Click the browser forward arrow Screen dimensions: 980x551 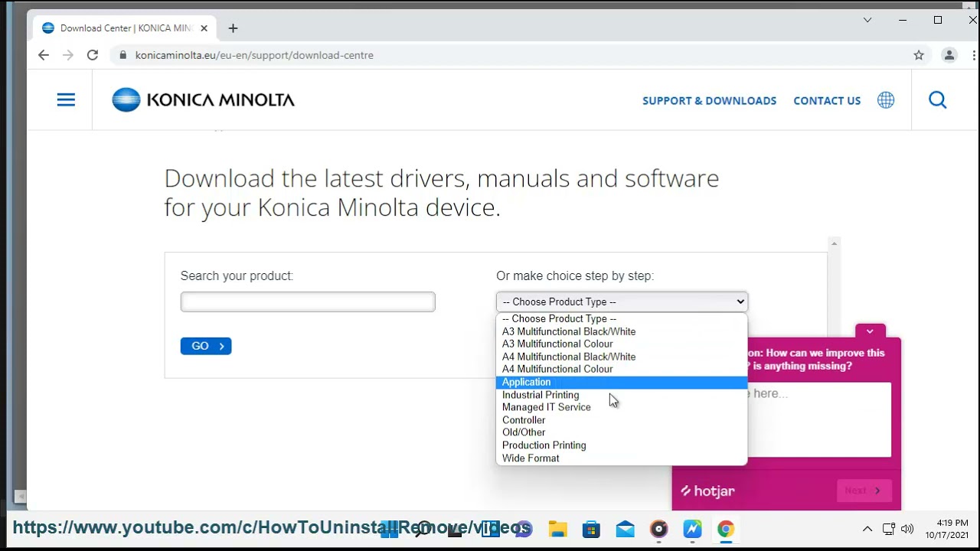68,55
